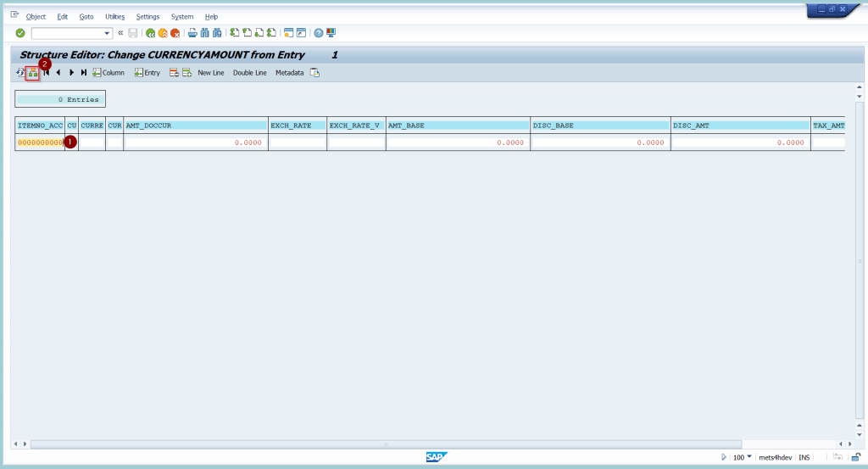This screenshot has width=868, height=469.
Task: Click the green Back icon
Action: coord(151,33)
